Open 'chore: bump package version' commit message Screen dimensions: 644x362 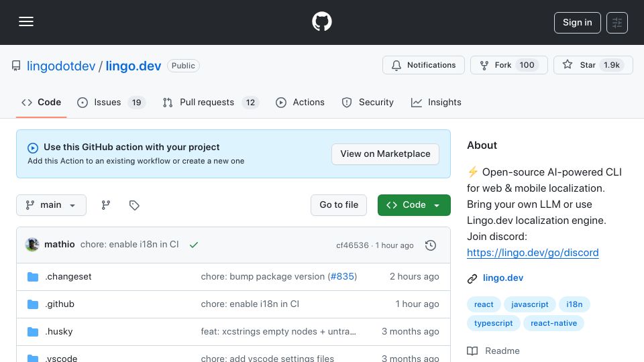(263, 277)
